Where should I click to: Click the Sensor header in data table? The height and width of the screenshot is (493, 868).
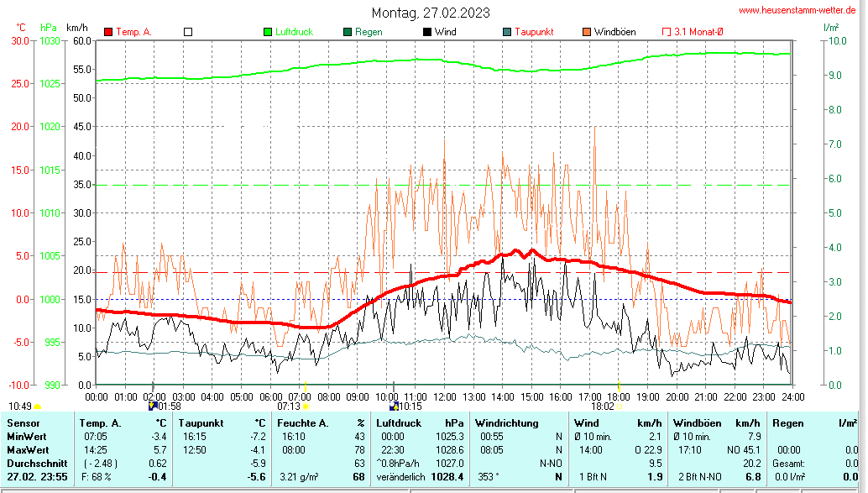[24, 422]
